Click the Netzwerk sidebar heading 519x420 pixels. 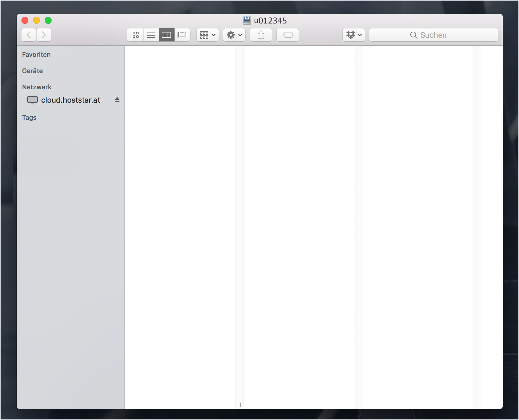click(37, 87)
